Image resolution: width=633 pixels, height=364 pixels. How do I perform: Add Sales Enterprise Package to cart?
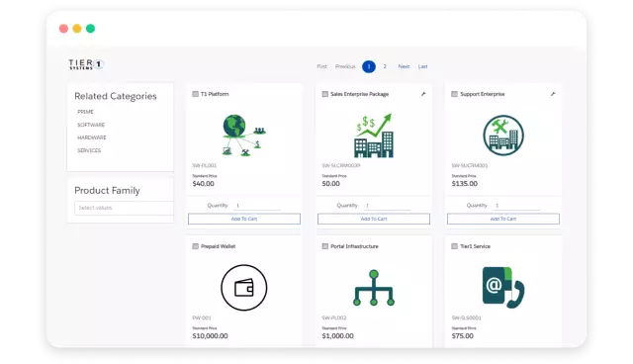click(374, 219)
